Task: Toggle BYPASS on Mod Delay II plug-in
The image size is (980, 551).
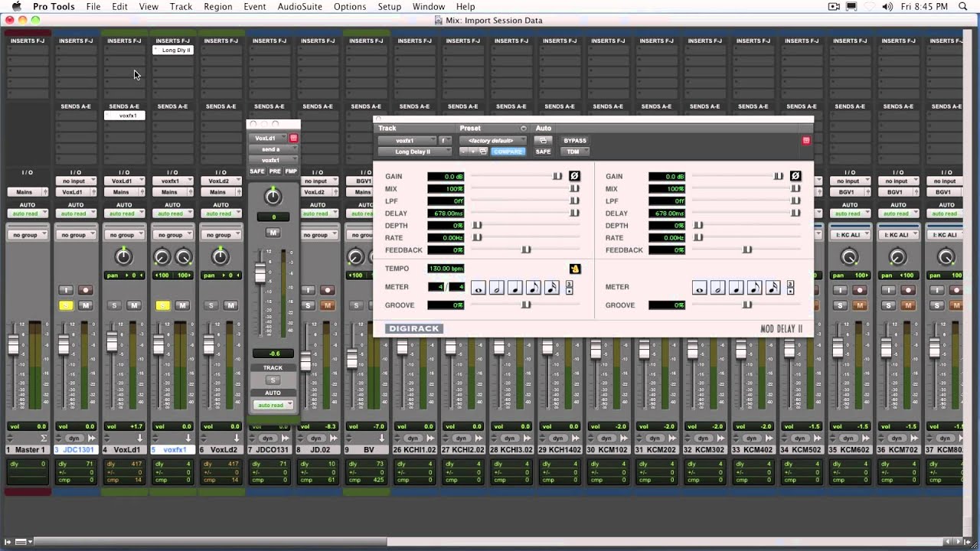Action: point(575,141)
